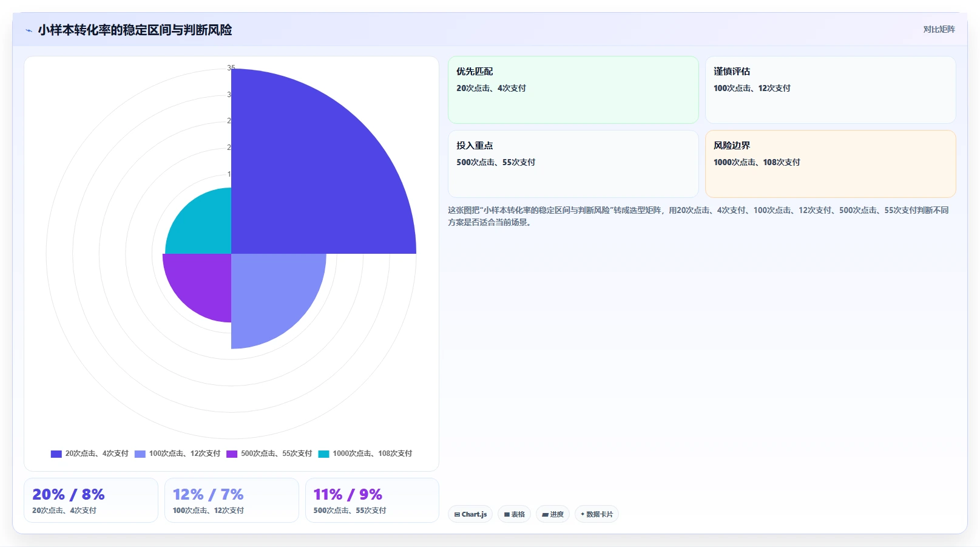
Task: Open the 优先匹配 matrix card
Action: click(573, 90)
